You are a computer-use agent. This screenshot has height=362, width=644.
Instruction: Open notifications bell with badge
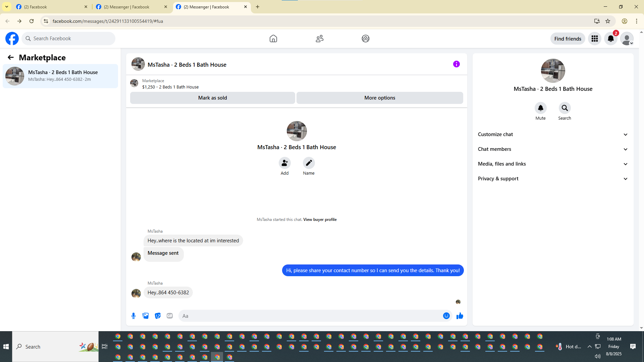coord(610,39)
